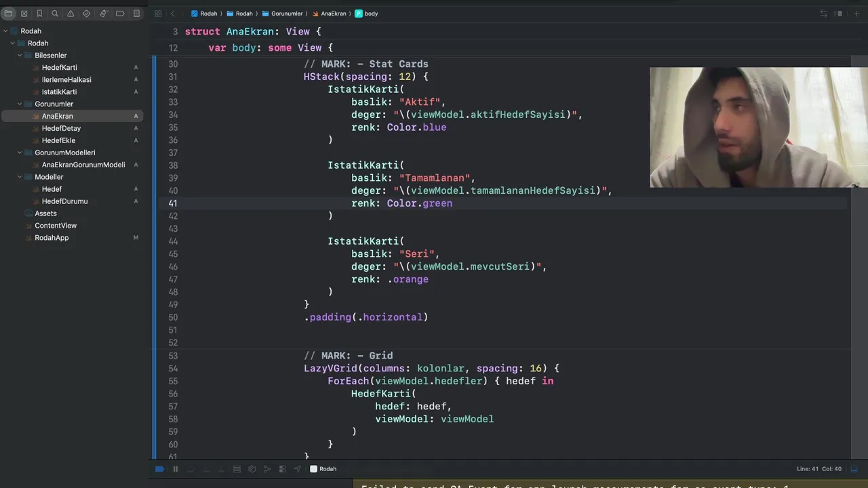
Task: Select Rodah project in breadcrumb
Action: click(204, 14)
